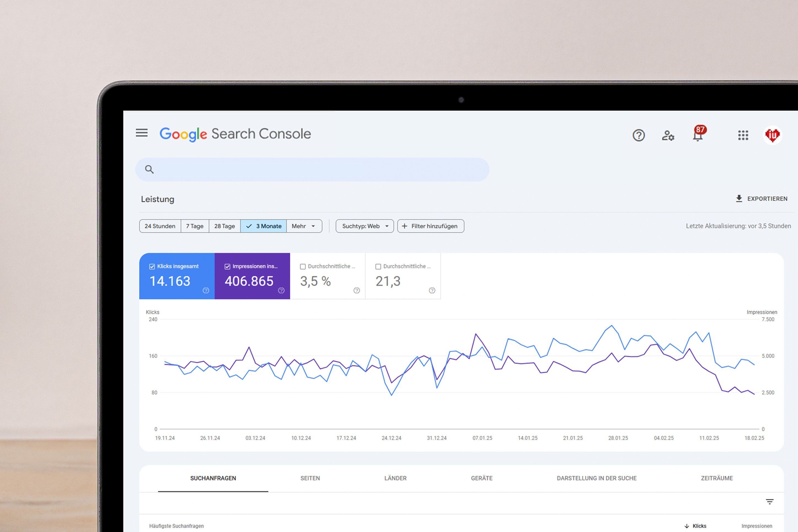Click the 19.11.24 date on chart axis
This screenshot has width=798, height=532.
[165, 438]
